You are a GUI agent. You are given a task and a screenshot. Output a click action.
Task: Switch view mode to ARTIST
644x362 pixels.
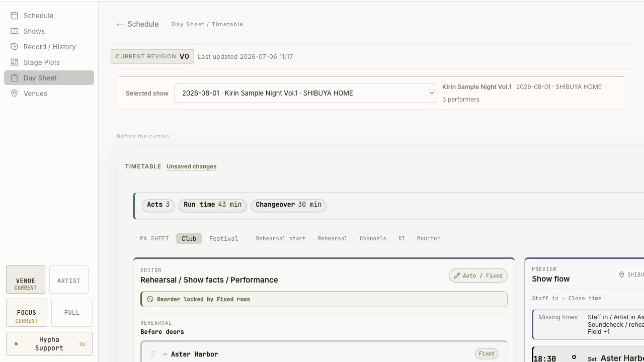[x=69, y=280]
